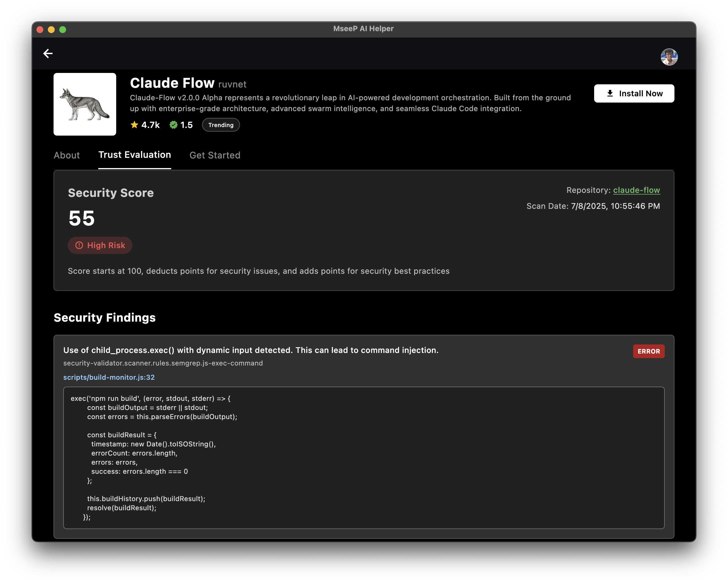Screen dimensions: 728x584
Task: Click inside the exec code snippet box
Action: point(364,457)
